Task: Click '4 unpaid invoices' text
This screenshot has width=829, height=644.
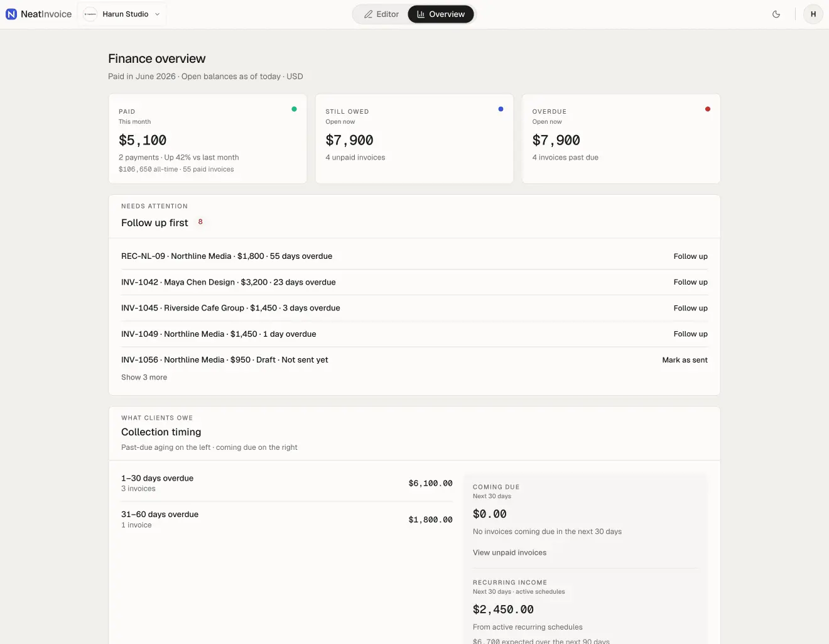Action: coord(355,157)
